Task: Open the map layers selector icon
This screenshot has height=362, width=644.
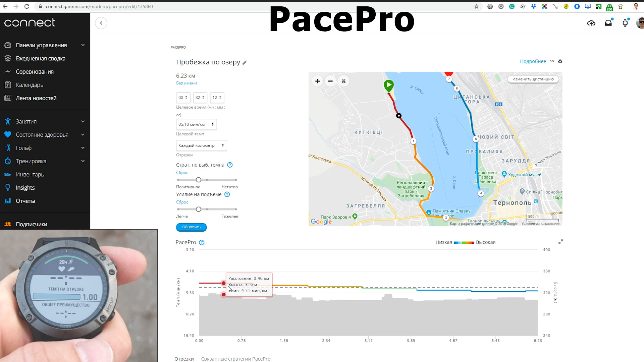Action: (343, 81)
